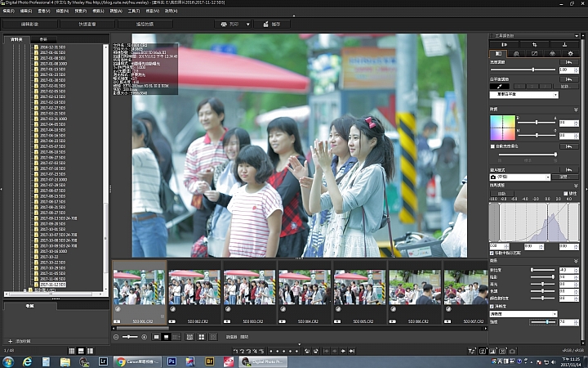Rotate image right using bottom toolbar
This screenshot has height=368, width=588.
point(316,351)
